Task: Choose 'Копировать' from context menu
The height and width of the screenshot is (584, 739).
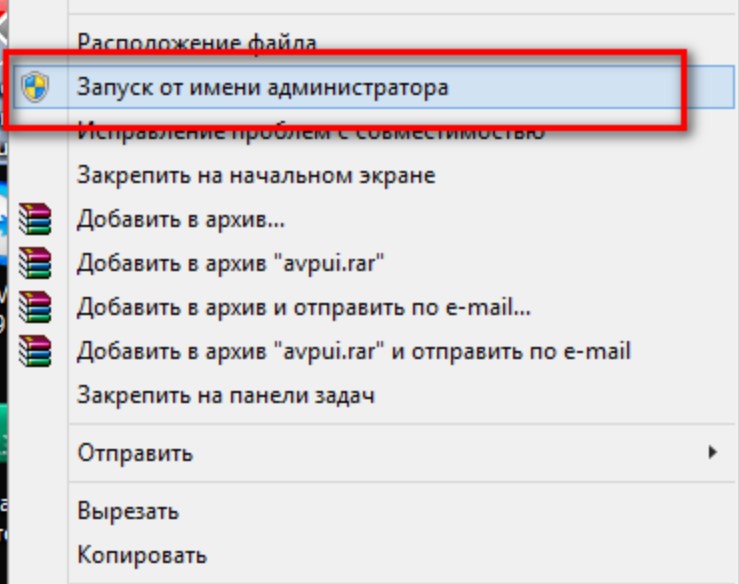Action: [x=142, y=555]
